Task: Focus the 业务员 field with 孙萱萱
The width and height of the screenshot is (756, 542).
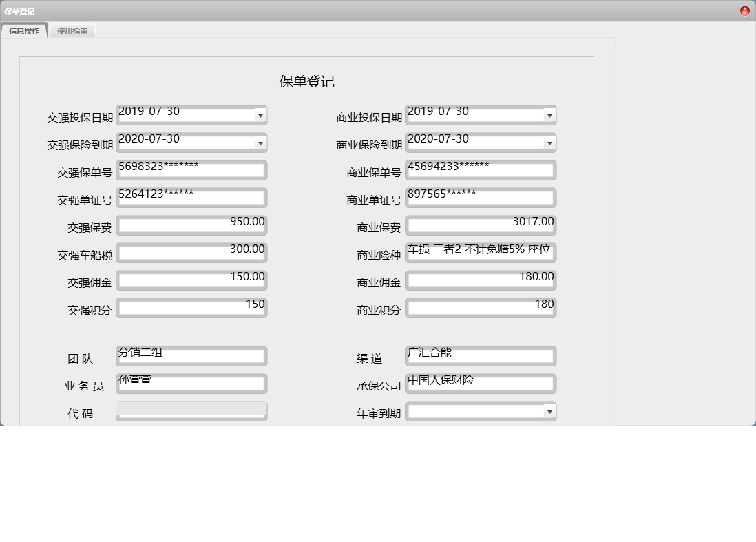Action: click(191, 384)
